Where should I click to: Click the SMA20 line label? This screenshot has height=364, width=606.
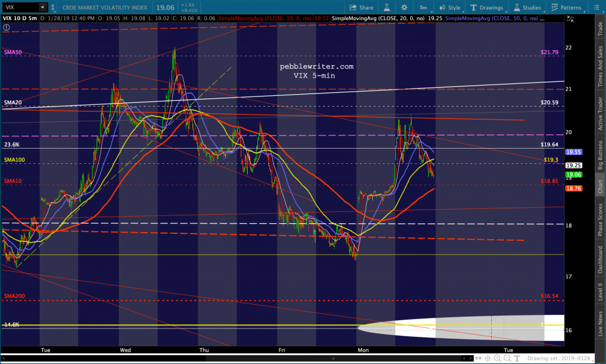point(13,102)
